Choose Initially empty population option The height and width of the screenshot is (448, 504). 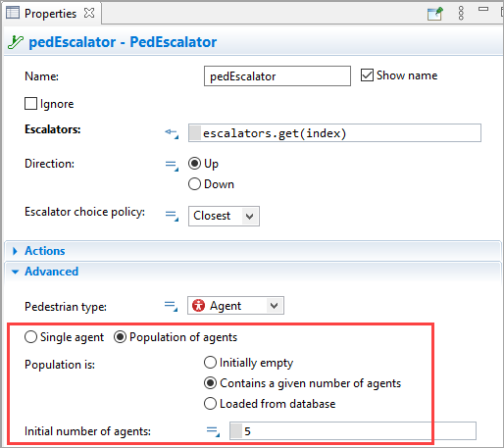(210, 363)
